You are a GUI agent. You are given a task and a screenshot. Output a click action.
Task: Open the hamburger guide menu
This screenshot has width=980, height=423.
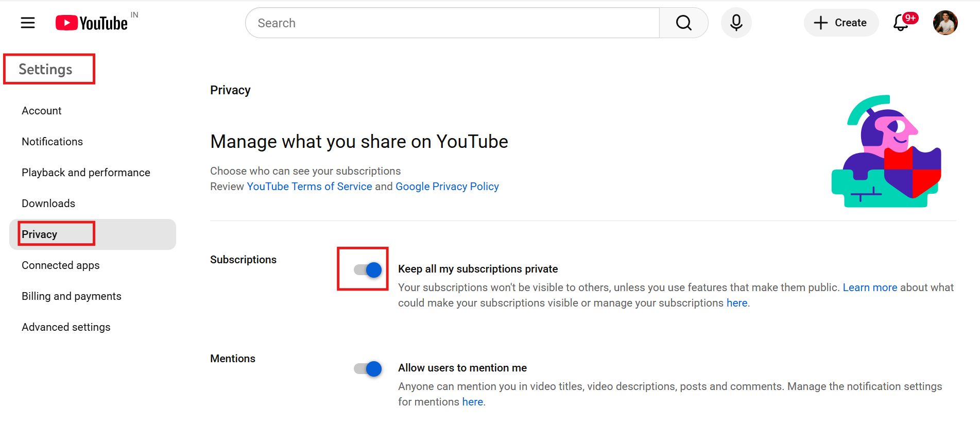28,23
